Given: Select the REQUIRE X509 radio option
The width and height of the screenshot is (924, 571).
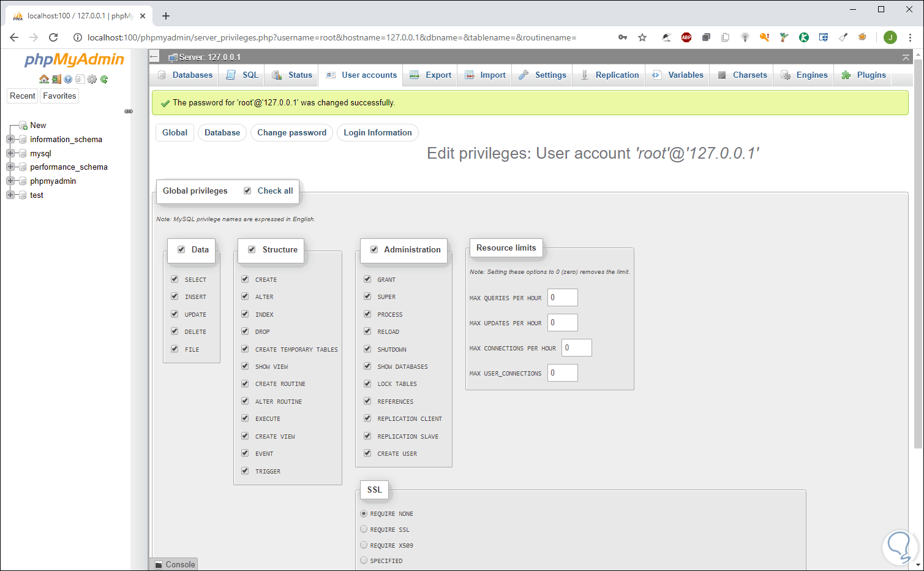Looking at the screenshot, I should tap(364, 545).
